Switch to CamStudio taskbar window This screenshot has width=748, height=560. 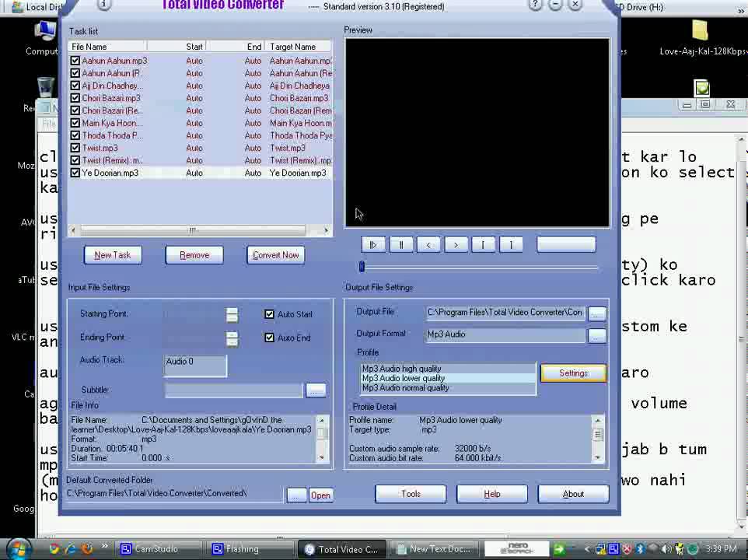click(x=156, y=549)
